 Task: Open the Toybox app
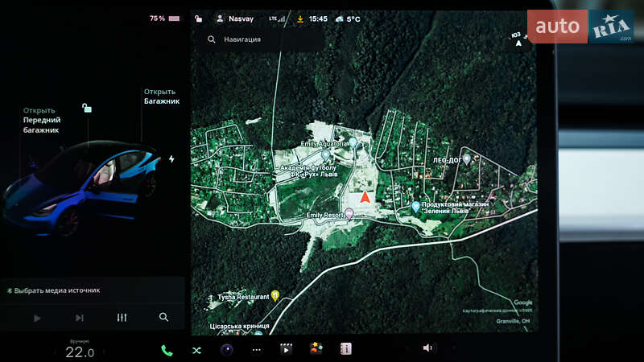[x=316, y=348]
